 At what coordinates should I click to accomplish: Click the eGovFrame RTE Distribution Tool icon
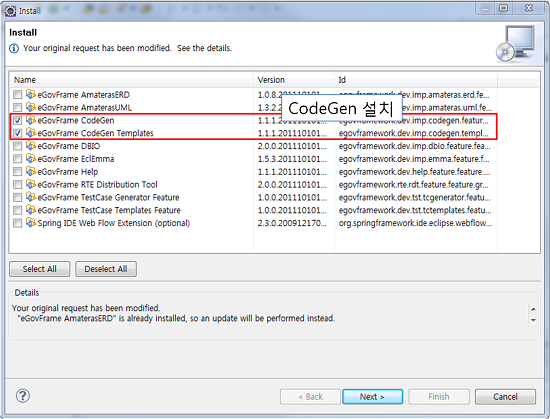click(x=31, y=184)
